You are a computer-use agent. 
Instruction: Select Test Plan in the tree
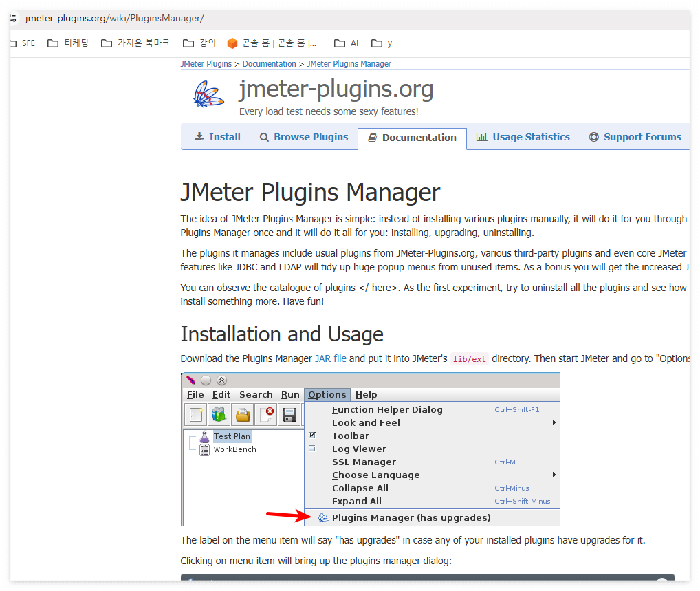232,436
